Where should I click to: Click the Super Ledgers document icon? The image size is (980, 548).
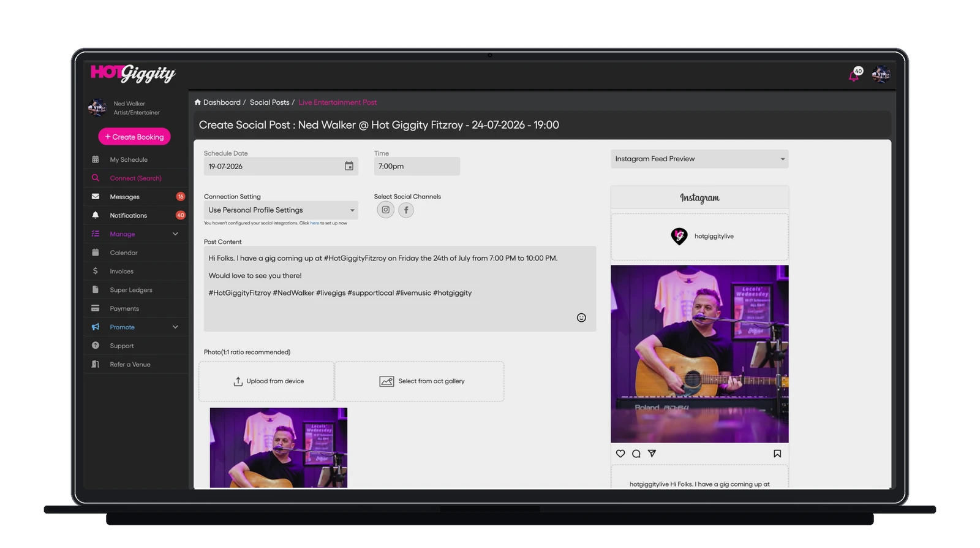tap(95, 289)
